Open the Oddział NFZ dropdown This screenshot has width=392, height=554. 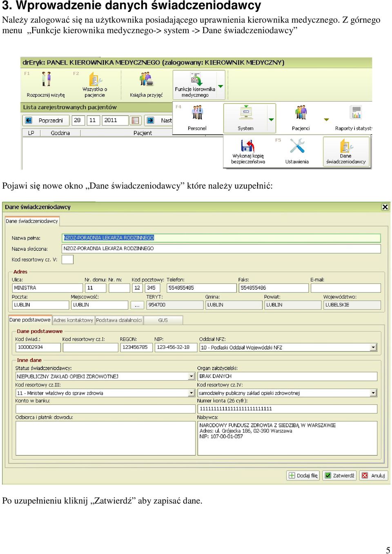[373, 347]
